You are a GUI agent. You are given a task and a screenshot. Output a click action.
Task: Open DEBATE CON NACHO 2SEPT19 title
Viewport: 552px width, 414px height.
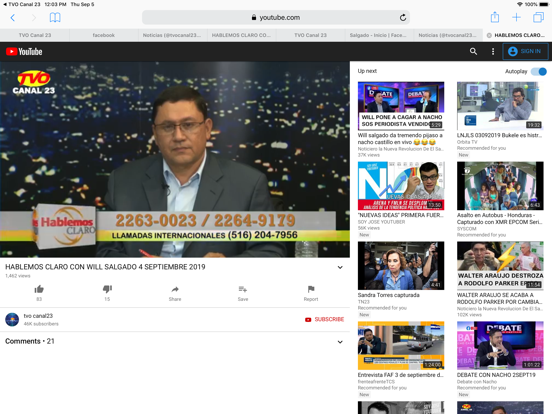click(496, 375)
